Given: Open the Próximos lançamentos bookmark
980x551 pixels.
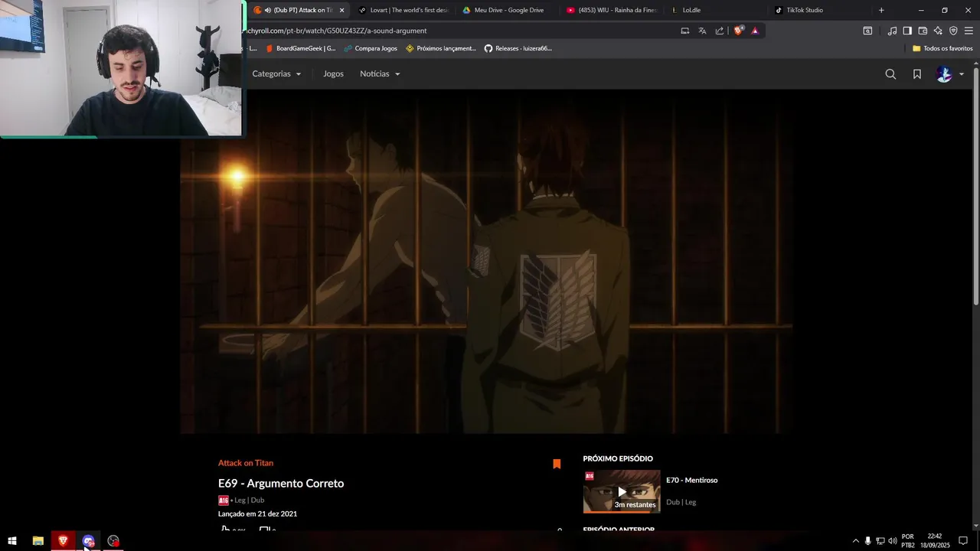Looking at the screenshot, I should click(441, 48).
